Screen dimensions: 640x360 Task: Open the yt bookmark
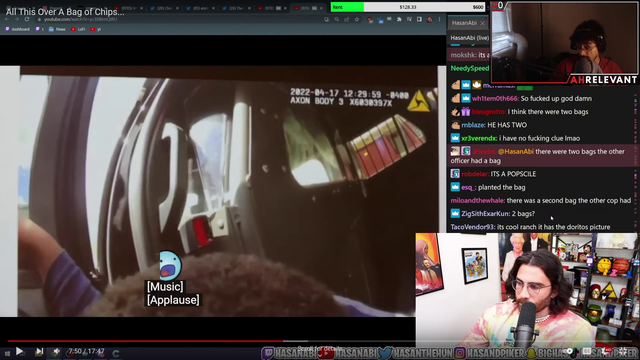click(x=96, y=29)
